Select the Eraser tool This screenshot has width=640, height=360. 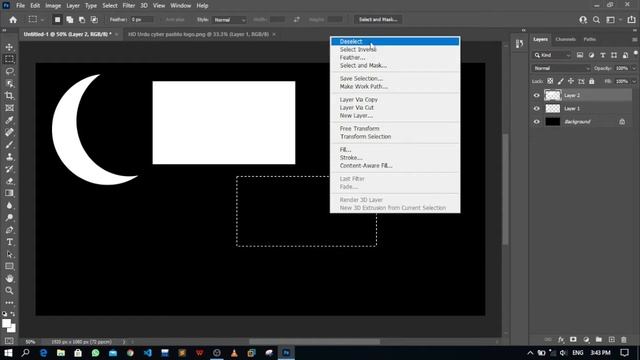pos(9,181)
